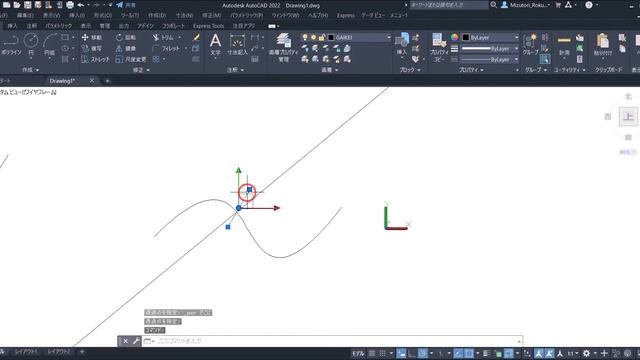Image resolution: width=640 pixels, height=360 pixels.
Task: Click the black swatch in ByLayer color box
Action: (466, 38)
